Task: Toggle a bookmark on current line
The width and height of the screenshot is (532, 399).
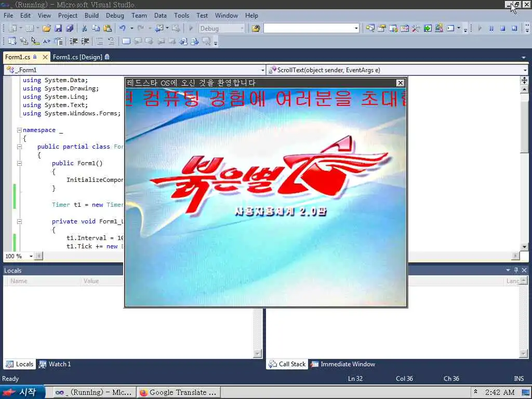Action: point(126,42)
